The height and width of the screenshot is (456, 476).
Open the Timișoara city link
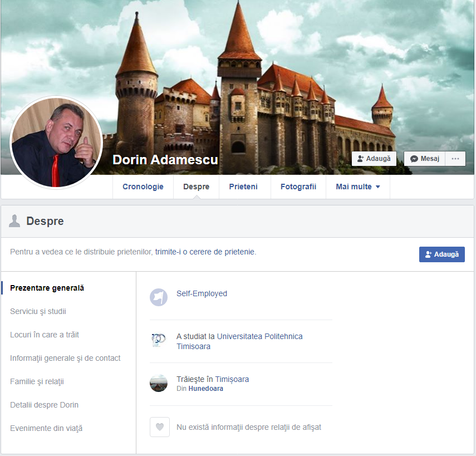point(232,379)
